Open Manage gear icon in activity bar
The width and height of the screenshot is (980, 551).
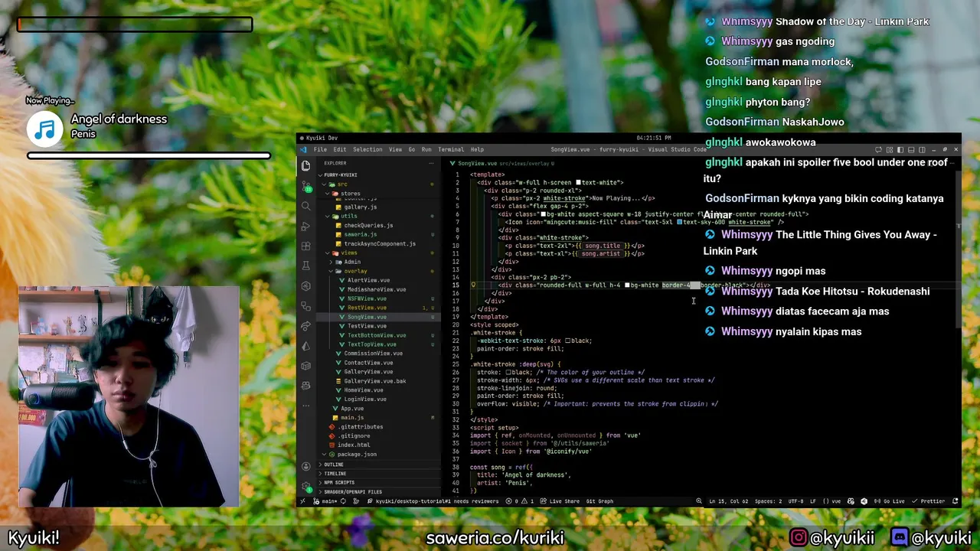pyautogui.click(x=305, y=486)
